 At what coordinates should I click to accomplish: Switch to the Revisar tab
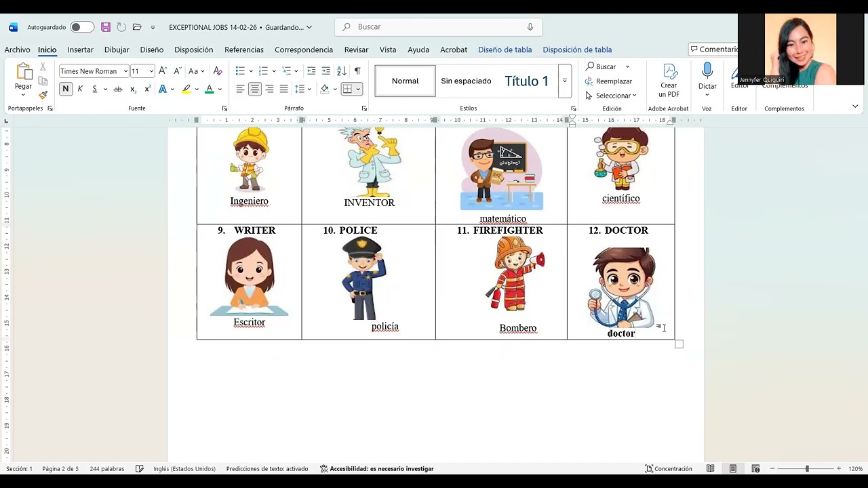click(356, 49)
